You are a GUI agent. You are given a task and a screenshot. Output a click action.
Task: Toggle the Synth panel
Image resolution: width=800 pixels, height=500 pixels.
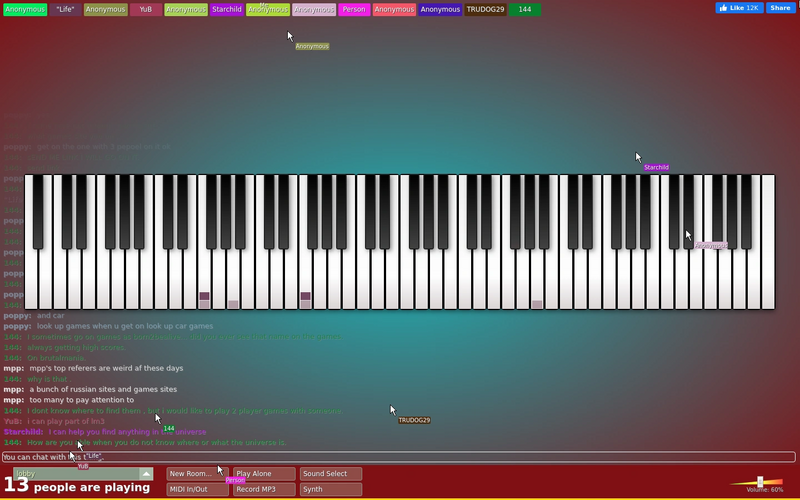click(331, 489)
